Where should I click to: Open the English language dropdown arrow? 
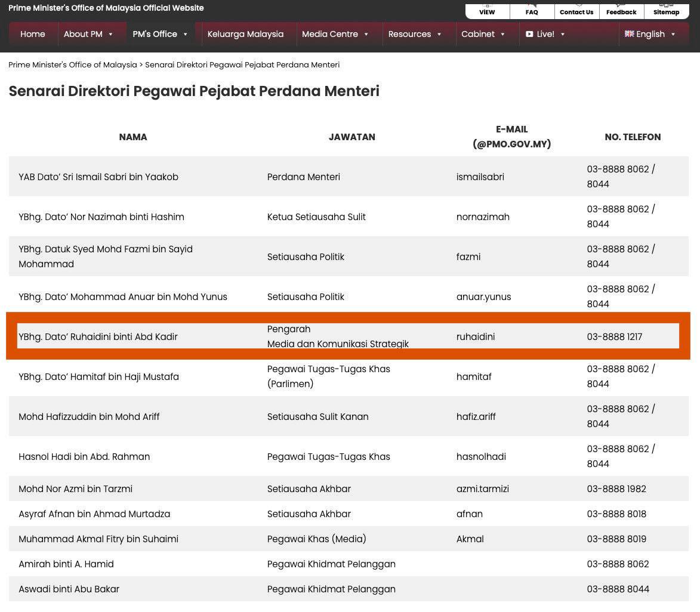coord(673,35)
